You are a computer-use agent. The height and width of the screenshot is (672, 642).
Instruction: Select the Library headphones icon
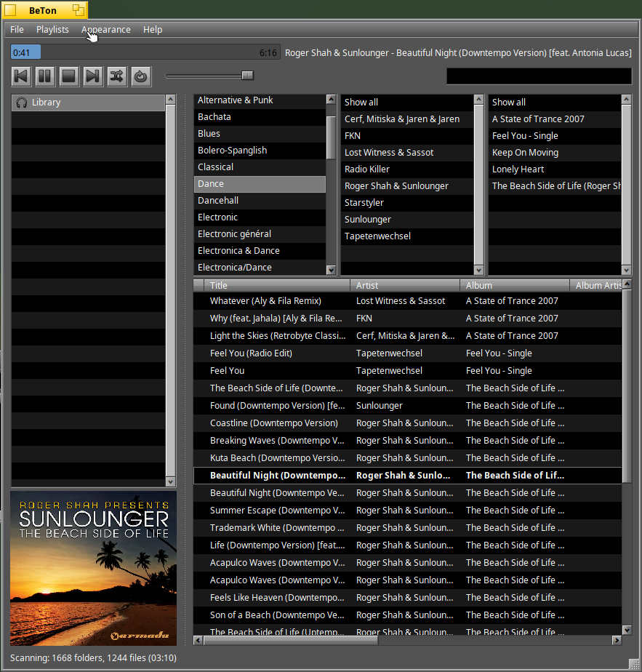[22, 103]
